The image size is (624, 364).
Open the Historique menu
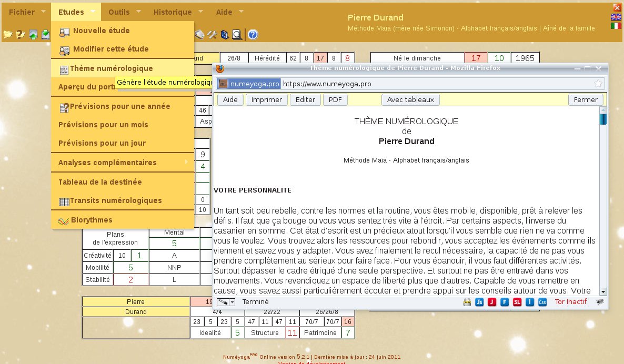(x=178, y=12)
